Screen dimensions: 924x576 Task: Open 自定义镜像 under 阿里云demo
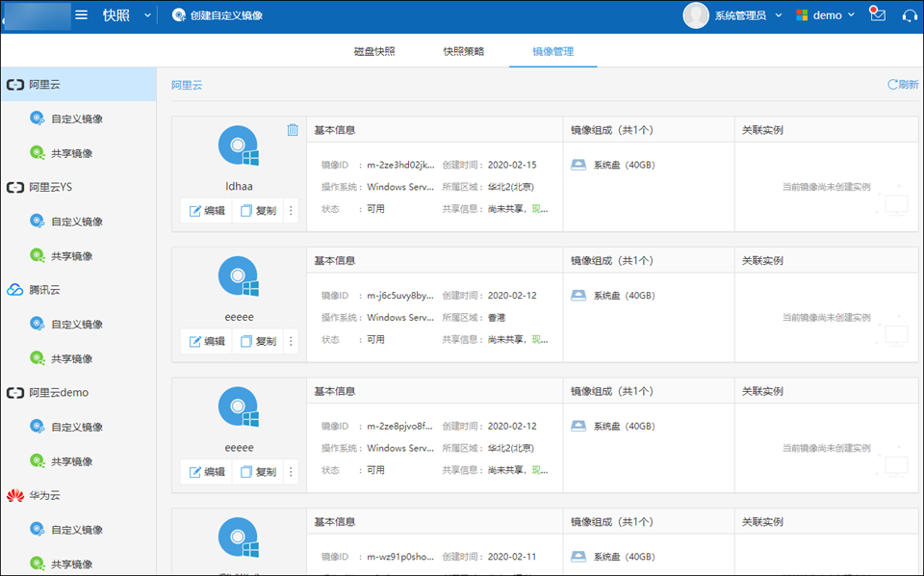point(79,427)
